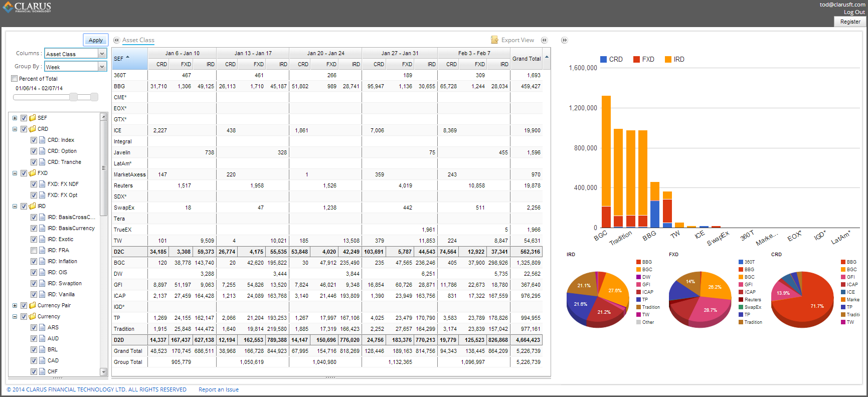Click the document icon beside CAD currency

(x=42, y=360)
